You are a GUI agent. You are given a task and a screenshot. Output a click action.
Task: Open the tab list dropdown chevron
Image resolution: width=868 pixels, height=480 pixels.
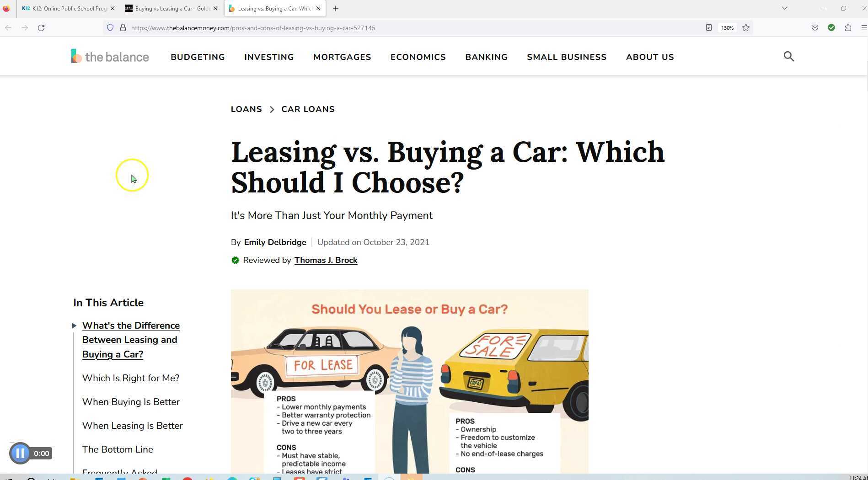(785, 8)
